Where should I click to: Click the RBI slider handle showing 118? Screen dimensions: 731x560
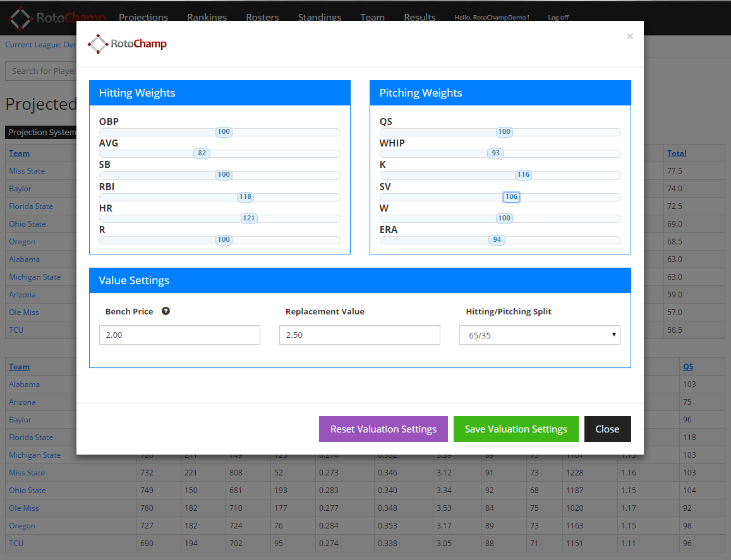[245, 196]
